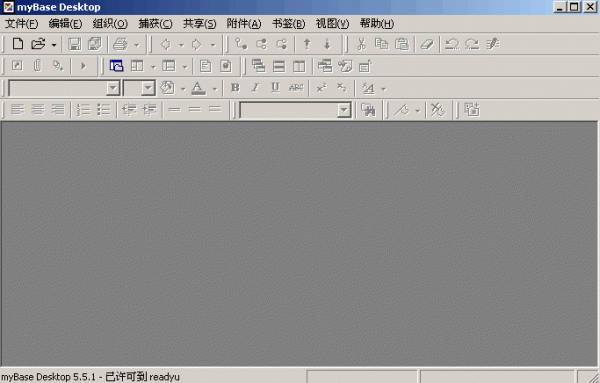This screenshot has width=600, height=383.
Task: Expand the forward arrow history dropdown
Action: (213, 45)
